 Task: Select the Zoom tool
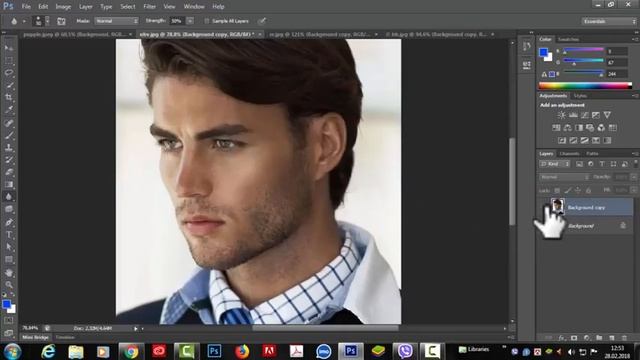click(x=9, y=284)
